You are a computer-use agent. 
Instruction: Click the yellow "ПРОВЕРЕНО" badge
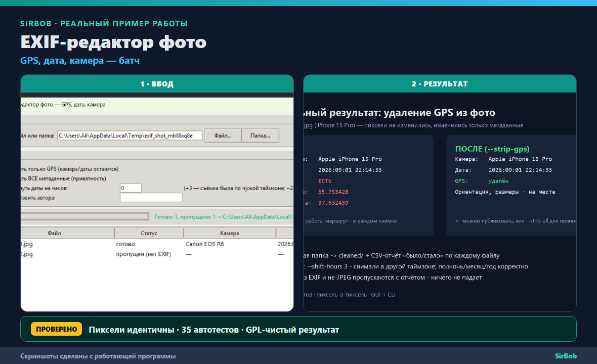pos(56,329)
